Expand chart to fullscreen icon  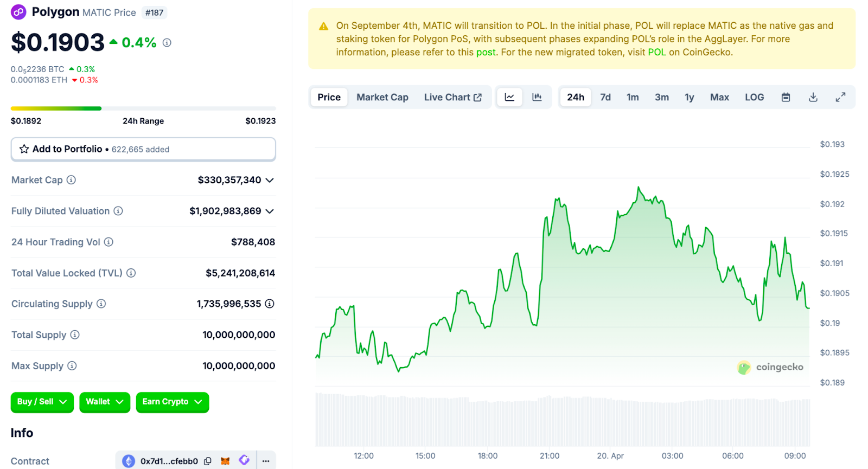click(x=840, y=97)
